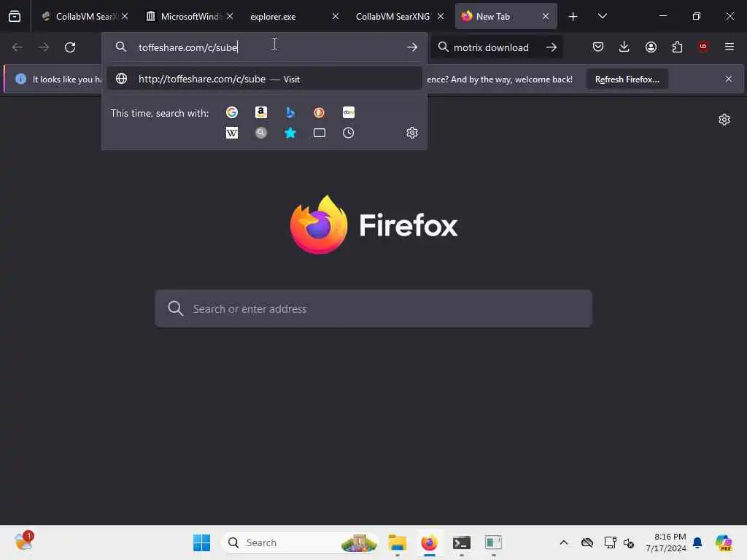The width and height of the screenshot is (747, 560).
Task: Open new tab page personalize gear
Action: 724,120
